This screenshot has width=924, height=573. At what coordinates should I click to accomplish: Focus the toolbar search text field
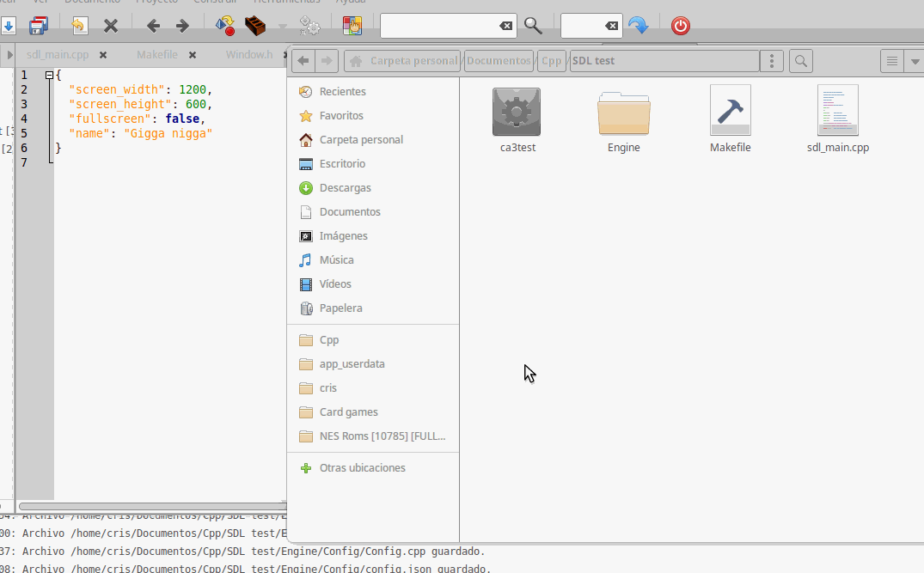tap(439, 26)
